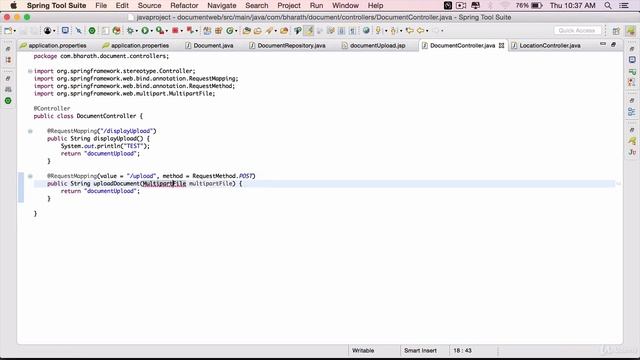Click the New Java Class green icon
640x360 pixels.
[230, 31]
